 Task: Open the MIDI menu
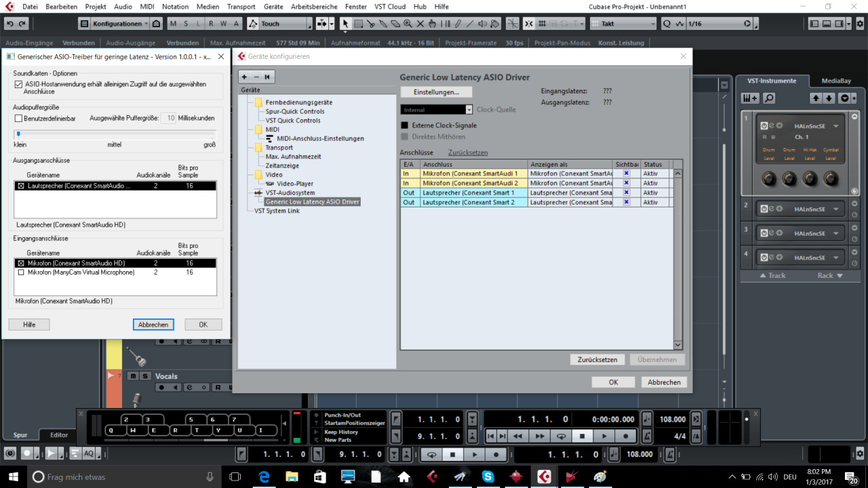pyautogui.click(x=147, y=6)
